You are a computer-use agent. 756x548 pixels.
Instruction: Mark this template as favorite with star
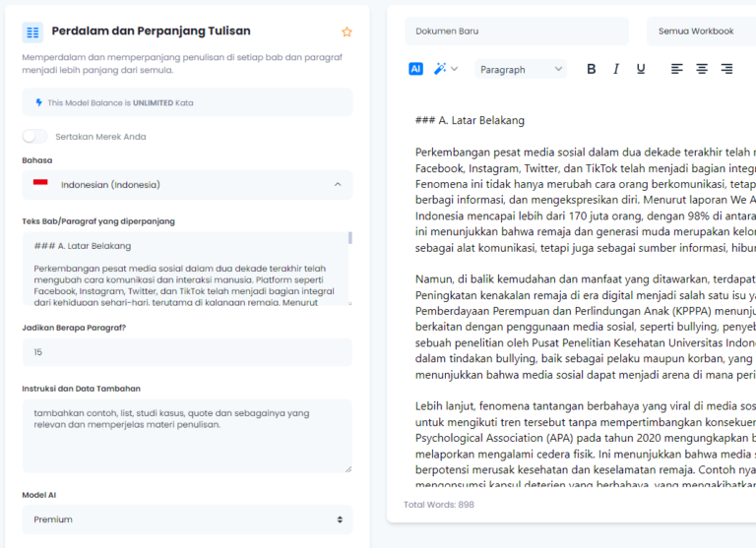coord(346,31)
